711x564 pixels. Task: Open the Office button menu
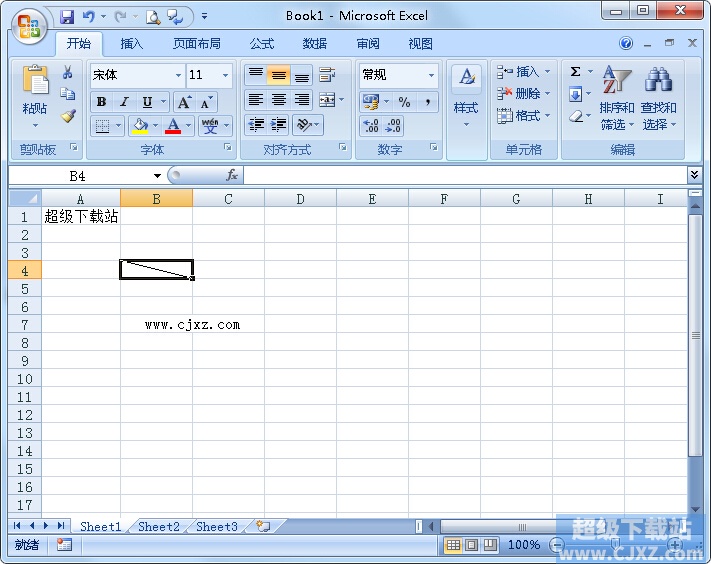pos(29,26)
